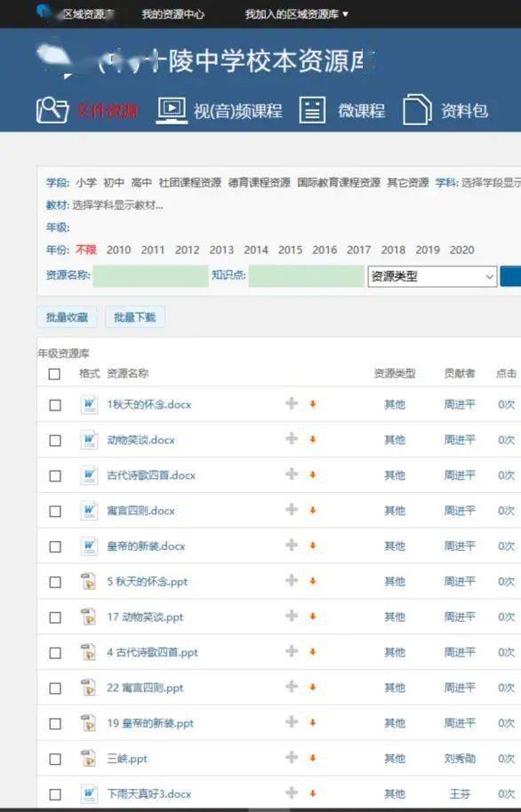The image size is (521, 812).
Task: Focus the 资源名称 search field
Action: (151, 275)
